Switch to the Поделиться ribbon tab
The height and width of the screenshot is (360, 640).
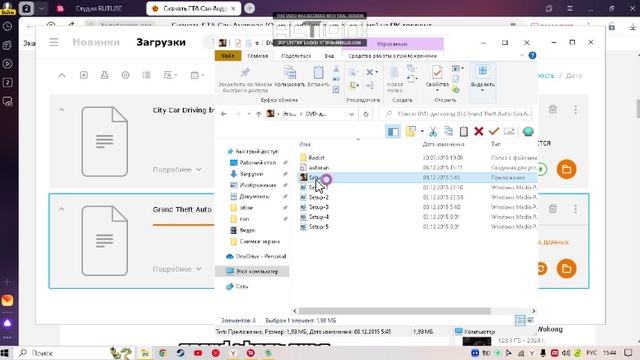296,56
